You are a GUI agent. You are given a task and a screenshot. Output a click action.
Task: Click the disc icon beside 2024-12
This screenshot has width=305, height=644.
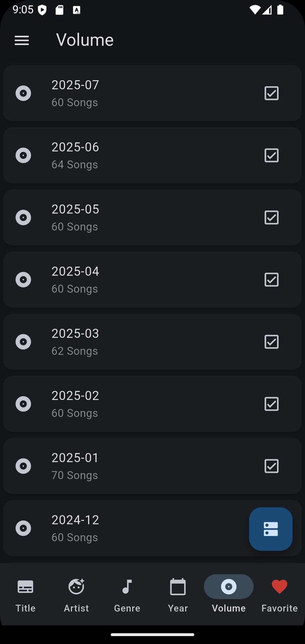pos(23,528)
